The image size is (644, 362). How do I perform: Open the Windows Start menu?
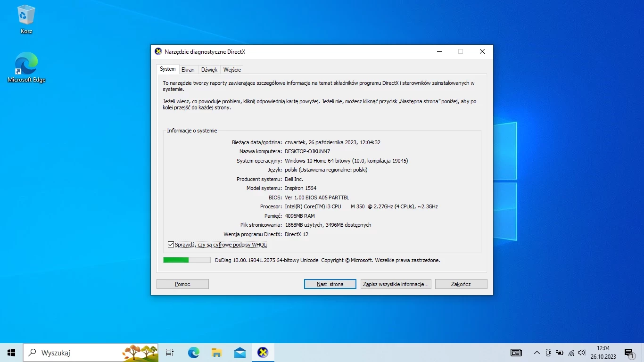11,352
